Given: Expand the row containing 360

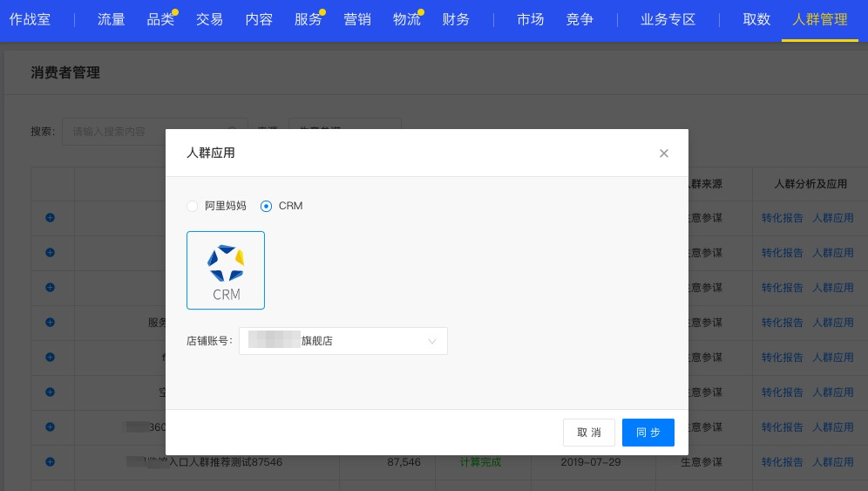Looking at the screenshot, I should coord(51,427).
